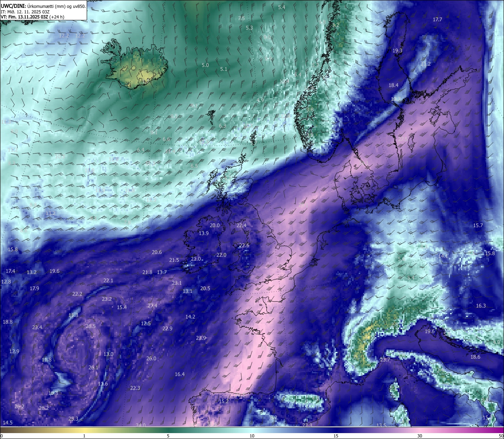Viewport: 504px width, 439px height.
Task: Click the 19.3 value over Scandinavia
Action: tap(397, 51)
